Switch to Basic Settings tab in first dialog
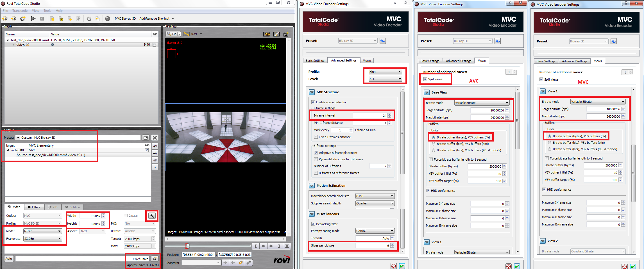Image resolution: width=644 pixels, height=269 pixels. click(x=315, y=61)
